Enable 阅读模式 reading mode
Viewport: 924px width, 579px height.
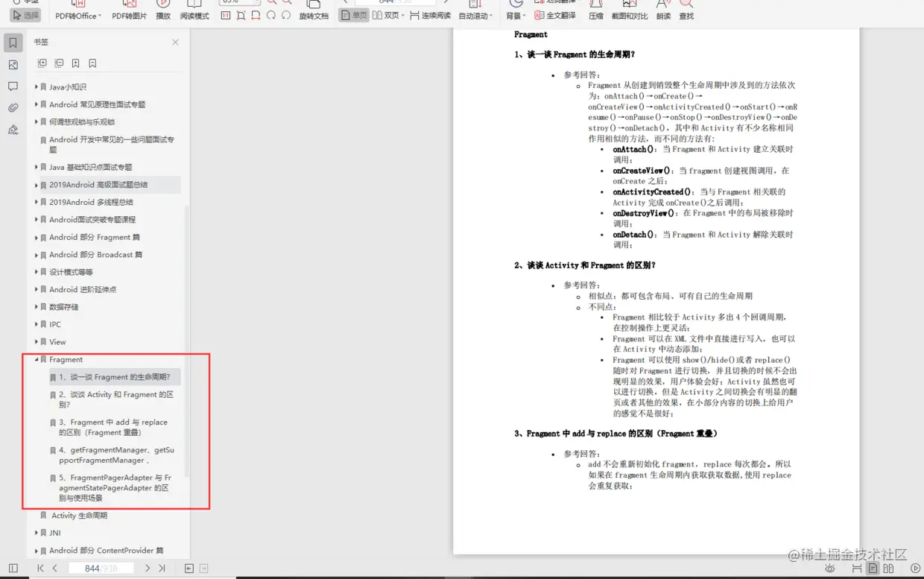click(x=194, y=10)
